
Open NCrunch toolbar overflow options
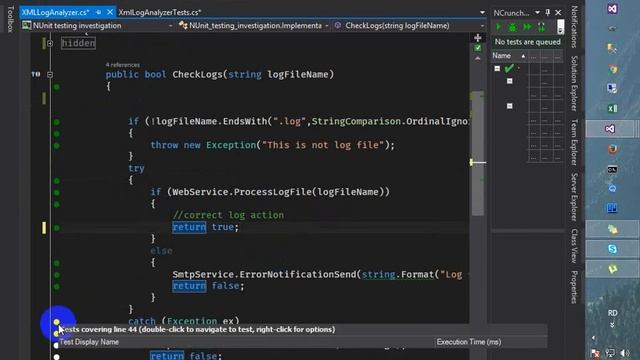click(560, 27)
